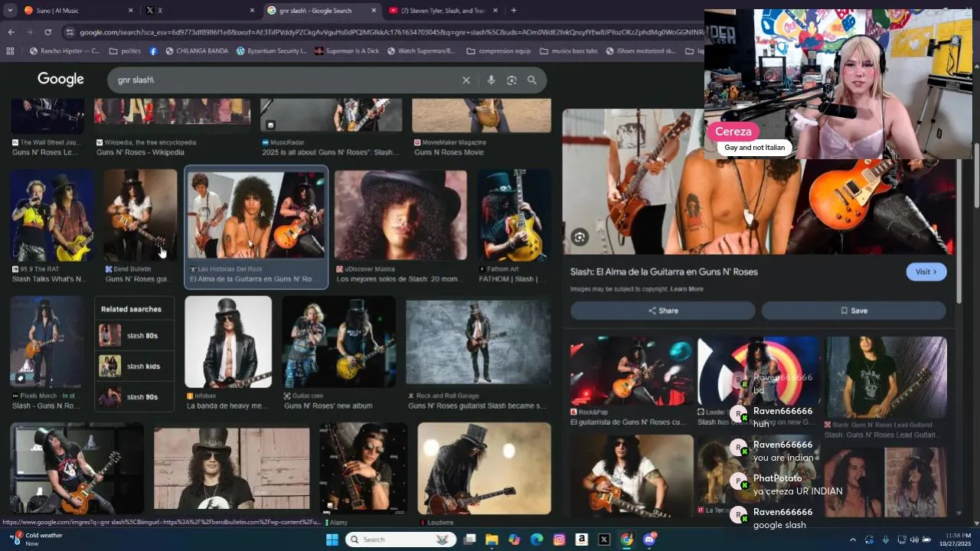Show hidden system tray icons
This screenshot has height=551, width=980.
(852, 540)
